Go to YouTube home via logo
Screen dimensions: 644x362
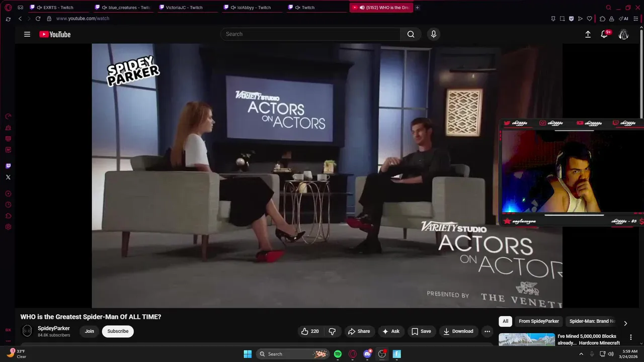pos(55,34)
